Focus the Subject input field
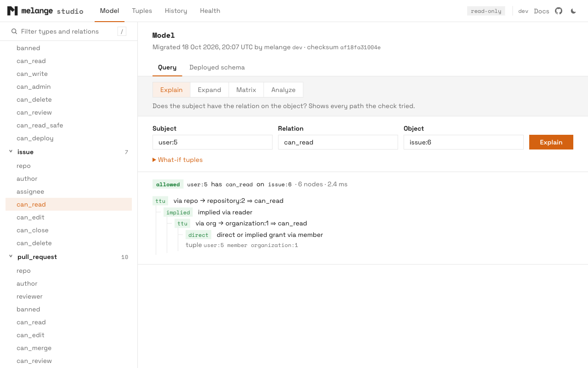Viewport: 588px width, 368px height. (212, 142)
